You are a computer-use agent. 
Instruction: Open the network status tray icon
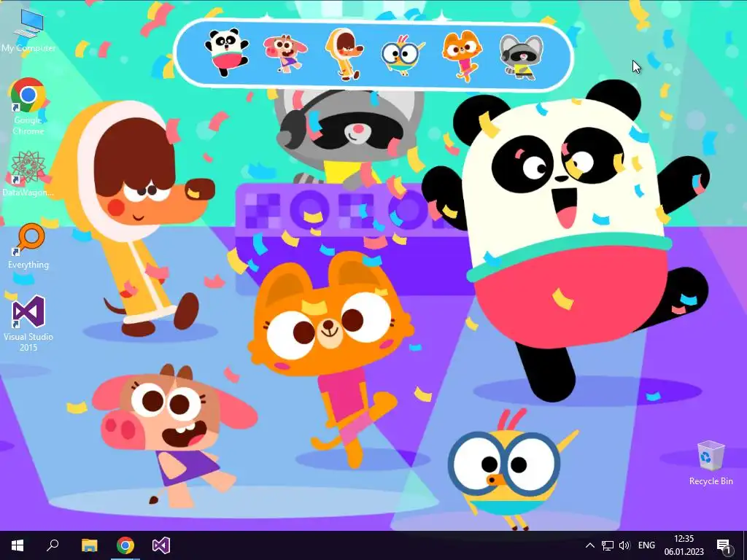608,545
